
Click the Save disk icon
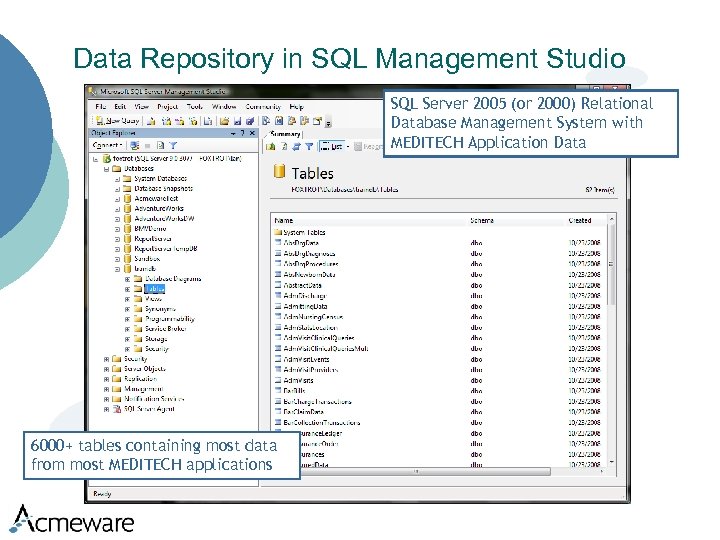(237, 121)
